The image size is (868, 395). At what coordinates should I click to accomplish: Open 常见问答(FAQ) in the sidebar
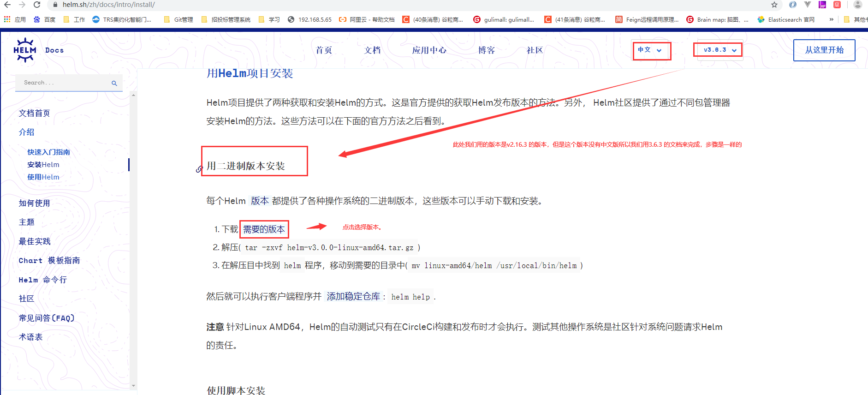[x=47, y=318]
